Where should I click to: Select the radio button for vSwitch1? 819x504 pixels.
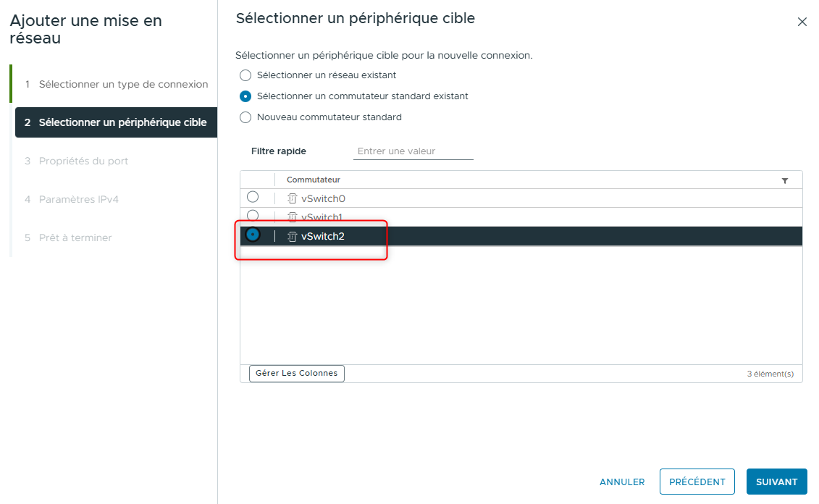[x=252, y=215]
